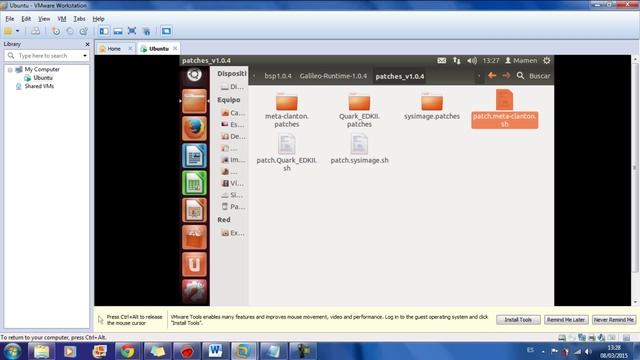This screenshot has height=360, width=640.
Task: Click the path bar left scroll arrow
Action: [x=254, y=76]
